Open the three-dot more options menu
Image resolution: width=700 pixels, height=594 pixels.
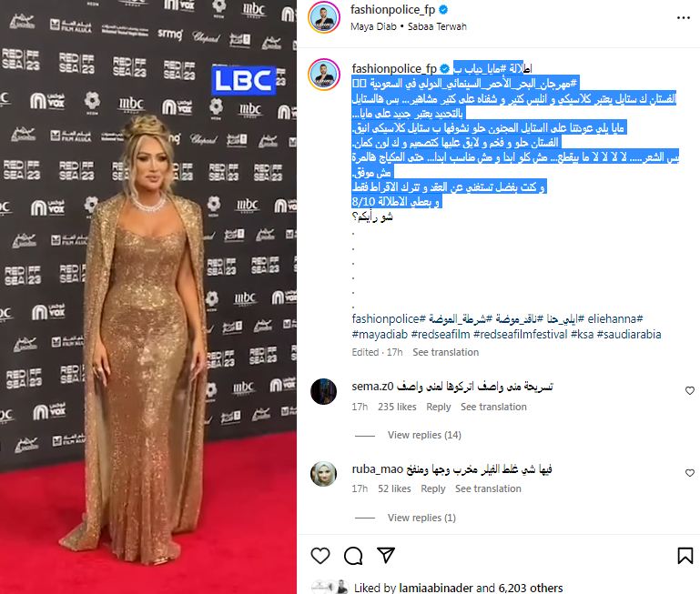point(684,18)
